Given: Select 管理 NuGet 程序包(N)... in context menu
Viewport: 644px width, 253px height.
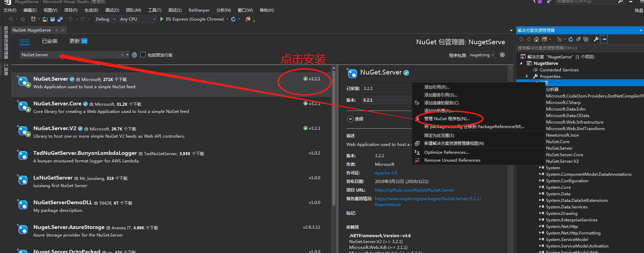Looking at the screenshot, I should (447, 119).
